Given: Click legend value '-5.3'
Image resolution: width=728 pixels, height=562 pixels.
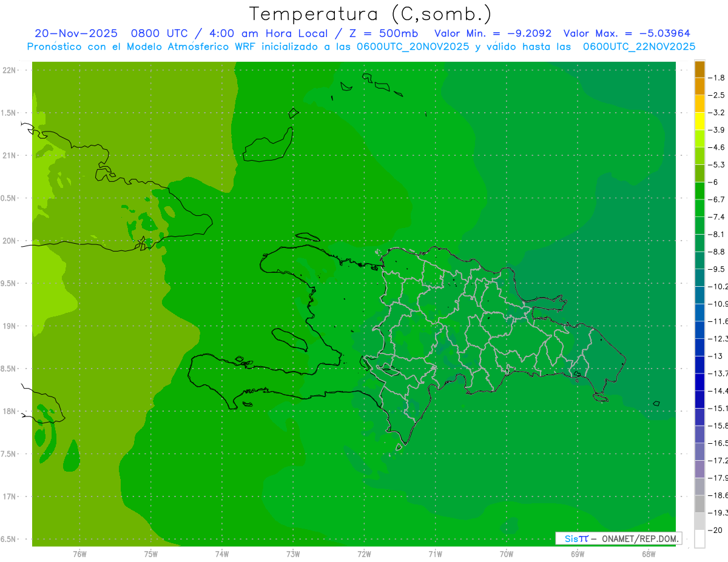Looking at the screenshot, I should click(x=716, y=164).
